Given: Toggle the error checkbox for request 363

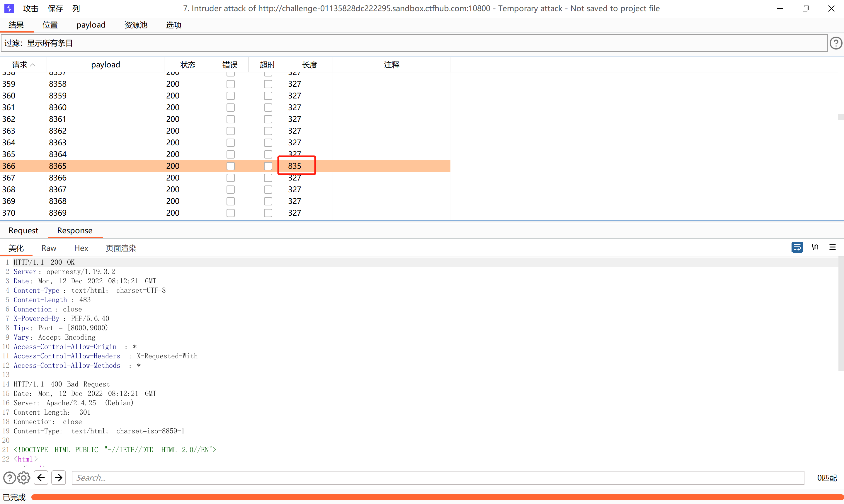Looking at the screenshot, I should (231, 131).
